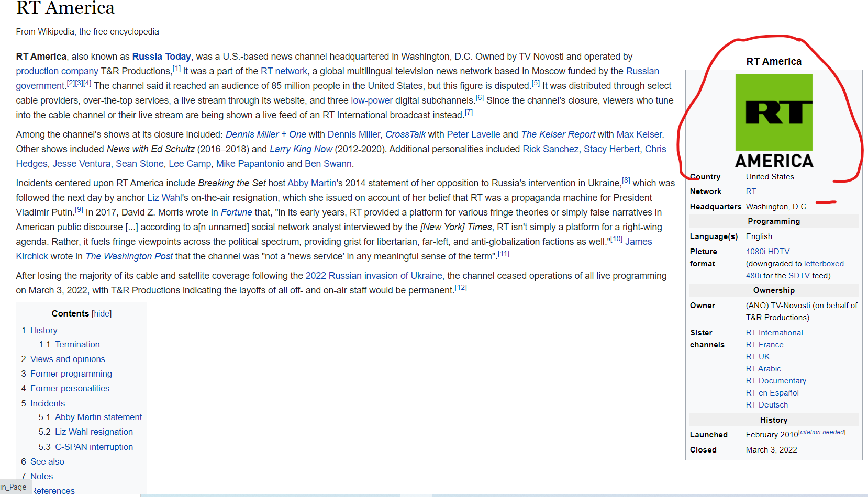The height and width of the screenshot is (497, 868).
Task: Follow the production company link
Action: [57, 71]
